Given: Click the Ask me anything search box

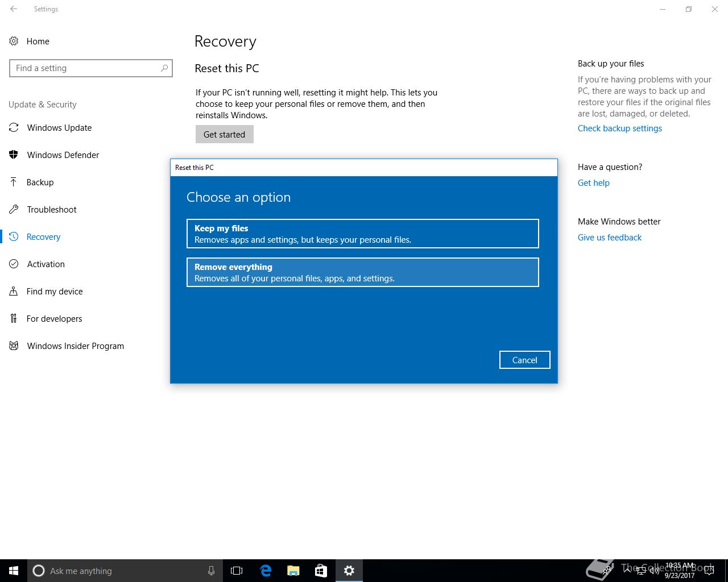Looking at the screenshot, I should click(x=124, y=571).
